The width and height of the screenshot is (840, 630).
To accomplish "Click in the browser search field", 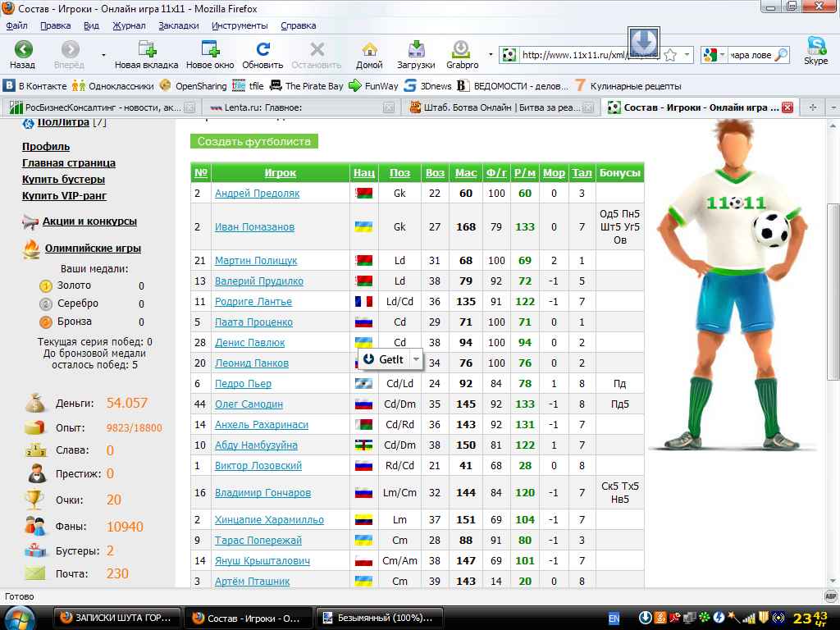I will [750, 55].
